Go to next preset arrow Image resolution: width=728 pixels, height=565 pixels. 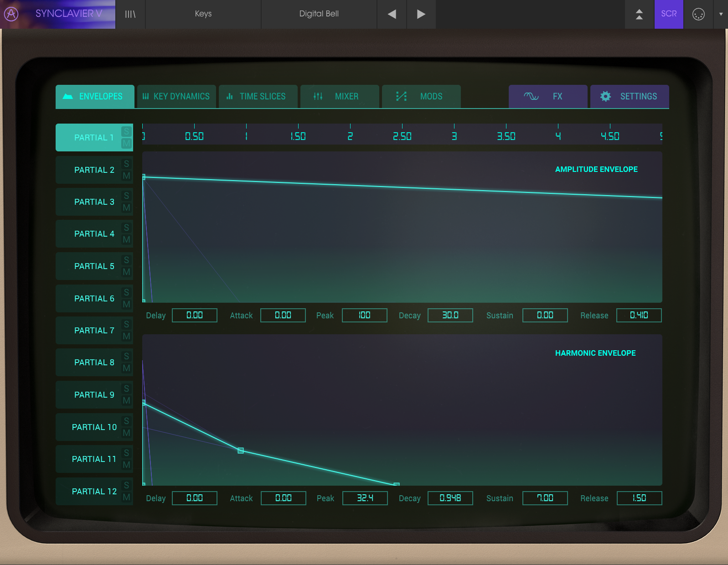(421, 14)
